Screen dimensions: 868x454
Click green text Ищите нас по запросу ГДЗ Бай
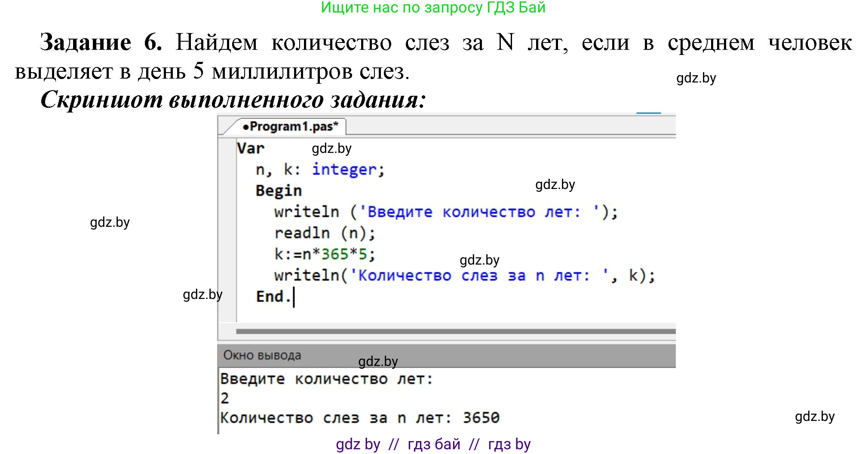coord(433,8)
